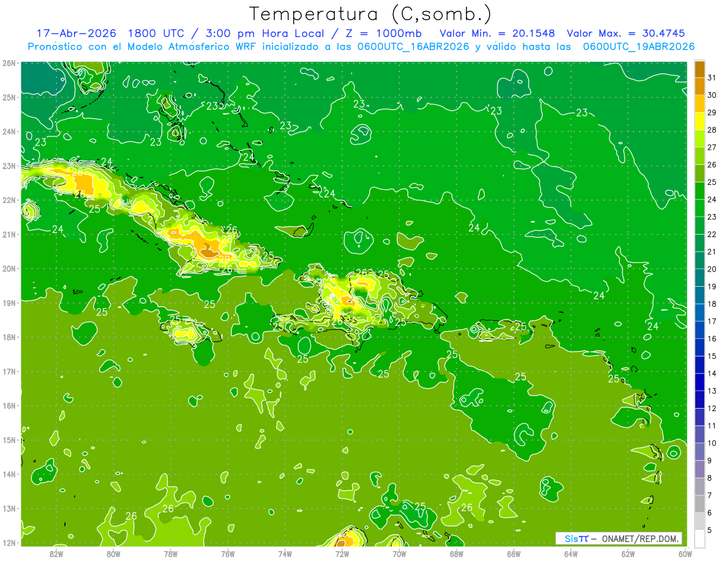Click the ONAMET/REP.DOM. logo box
This screenshot has width=728, height=562.
pos(619,538)
